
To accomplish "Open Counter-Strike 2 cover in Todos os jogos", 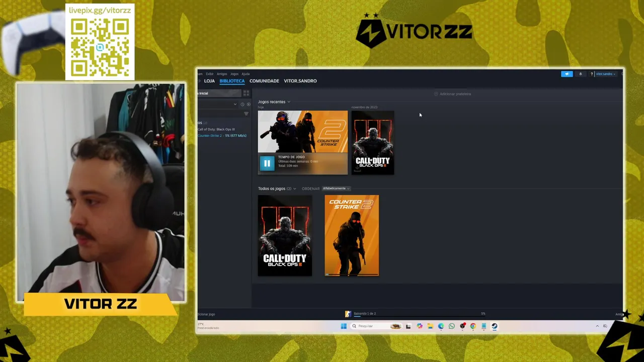I will (x=352, y=236).
